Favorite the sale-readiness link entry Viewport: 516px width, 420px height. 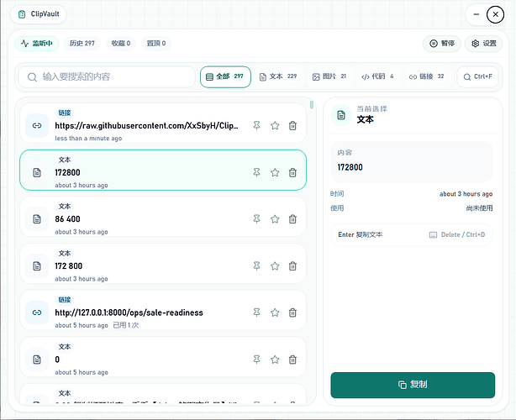(x=275, y=312)
